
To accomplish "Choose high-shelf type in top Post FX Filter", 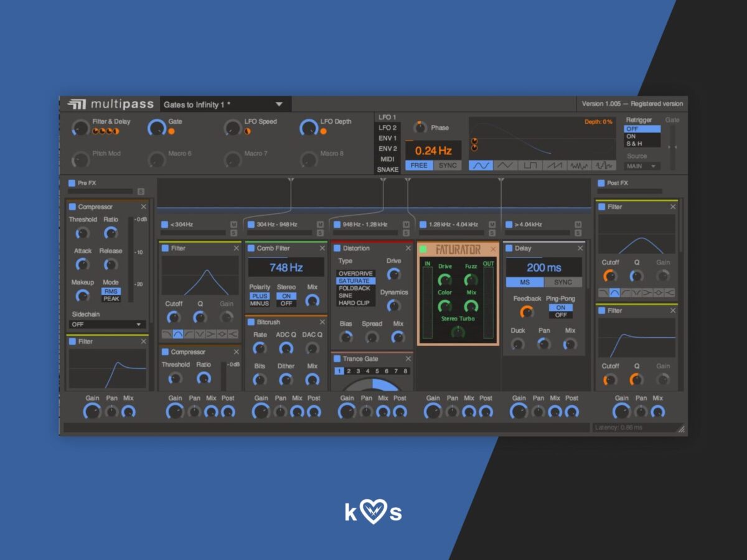I will click(x=670, y=292).
